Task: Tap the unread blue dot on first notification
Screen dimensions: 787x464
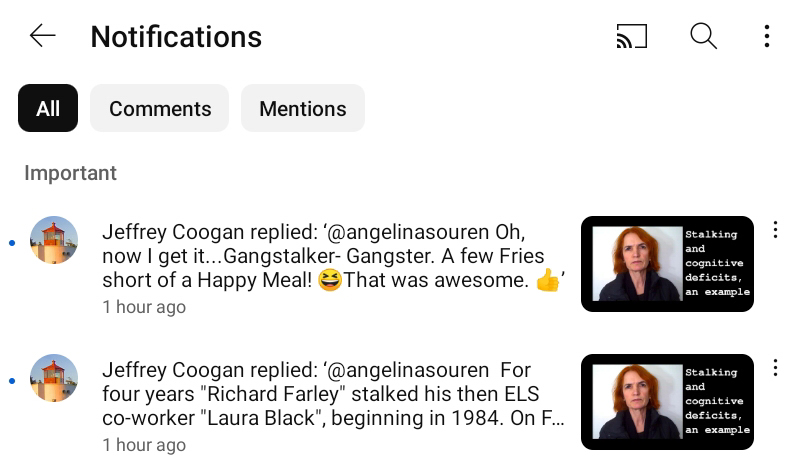Action: coord(12,243)
